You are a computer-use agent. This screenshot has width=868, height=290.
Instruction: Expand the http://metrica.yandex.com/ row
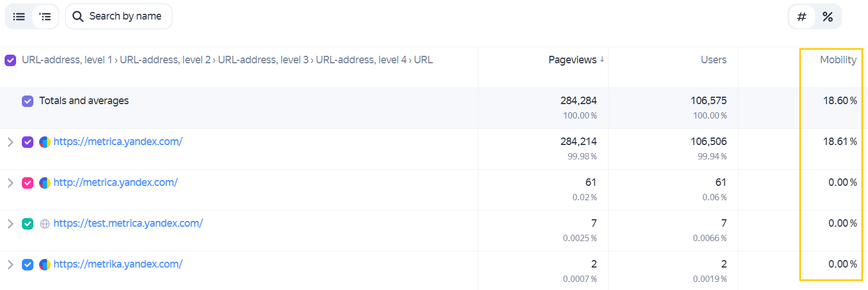coord(10,183)
